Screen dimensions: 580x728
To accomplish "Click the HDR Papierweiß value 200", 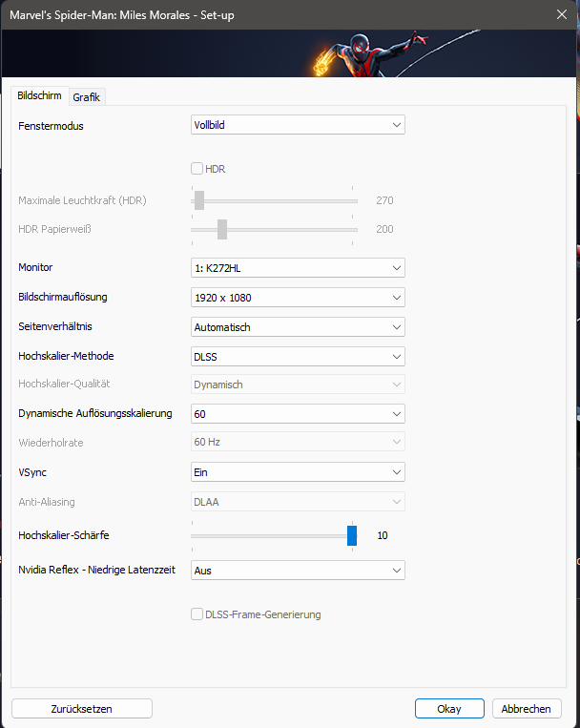I will pos(385,229).
